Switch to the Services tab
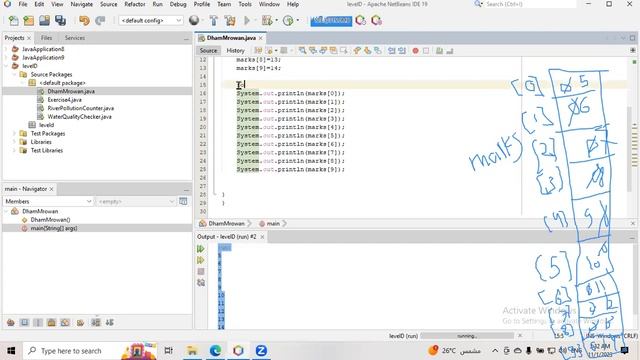Viewport: 640px width, 360px height. pyautogui.click(x=75, y=38)
